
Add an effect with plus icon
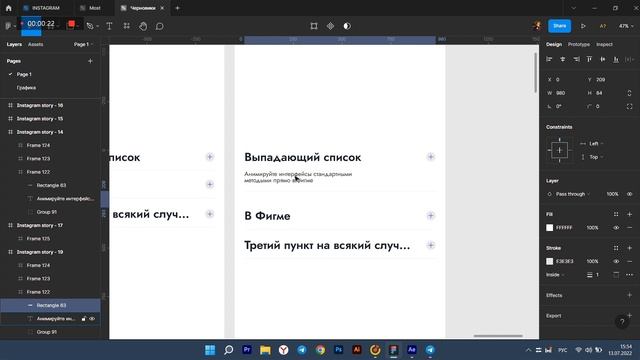pos(629,295)
